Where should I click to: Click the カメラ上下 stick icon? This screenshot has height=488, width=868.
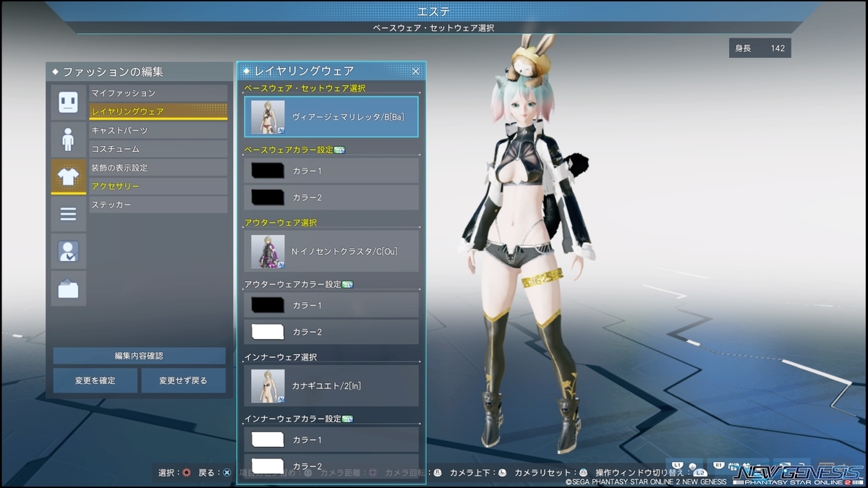(x=503, y=473)
